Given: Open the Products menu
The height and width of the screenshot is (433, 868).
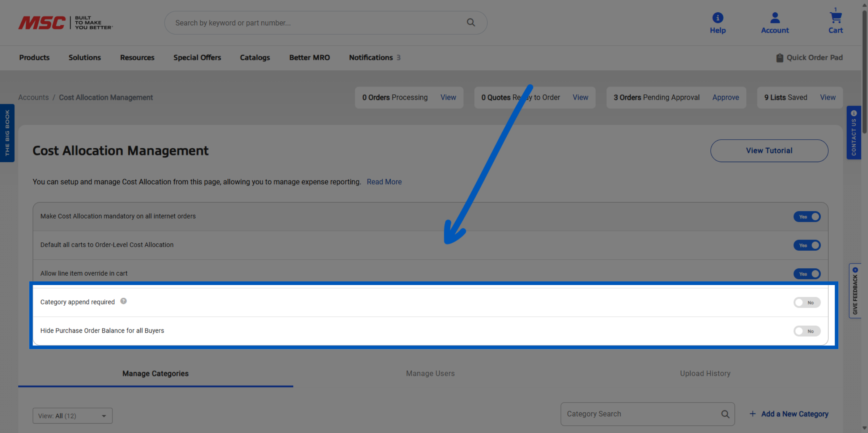Looking at the screenshot, I should tap(34, 58).
